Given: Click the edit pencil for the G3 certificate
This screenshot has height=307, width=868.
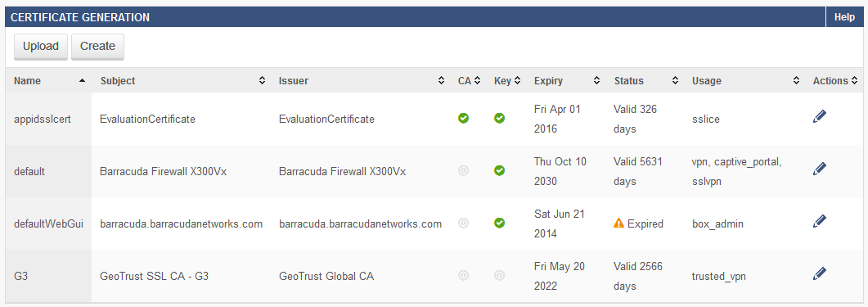Looking at the screenshot, I should (820, 273).
